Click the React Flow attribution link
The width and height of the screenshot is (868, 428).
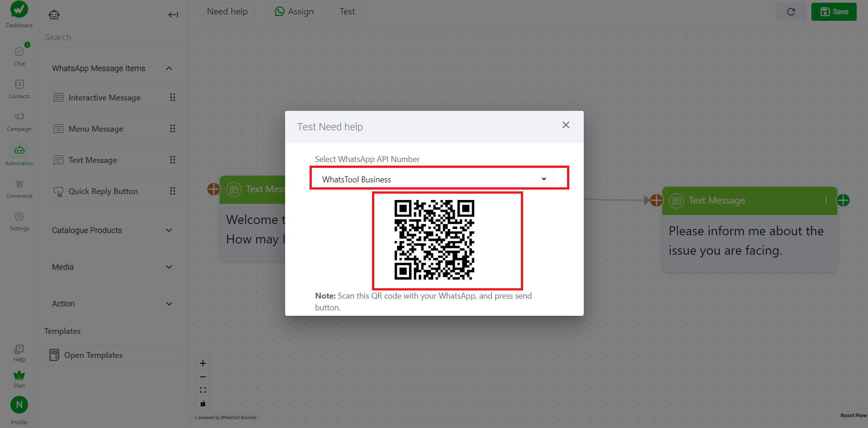[854, 415]
